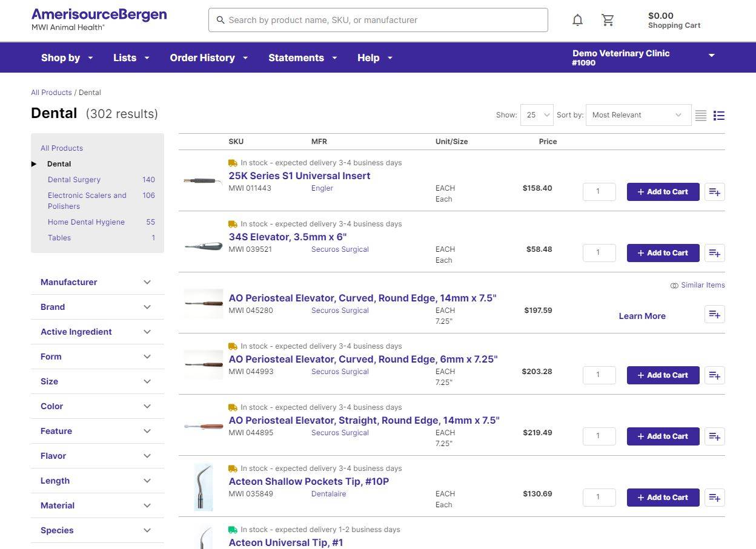Click the notifications bell icon
Screen dimensions: 756x549
577,20
